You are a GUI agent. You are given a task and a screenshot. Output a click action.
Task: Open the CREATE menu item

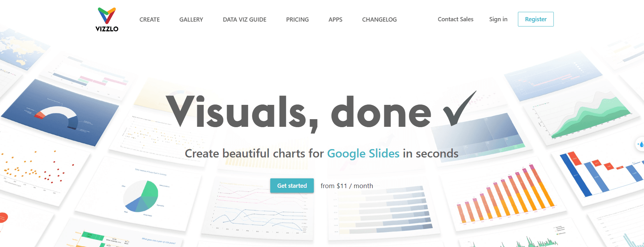149,20
